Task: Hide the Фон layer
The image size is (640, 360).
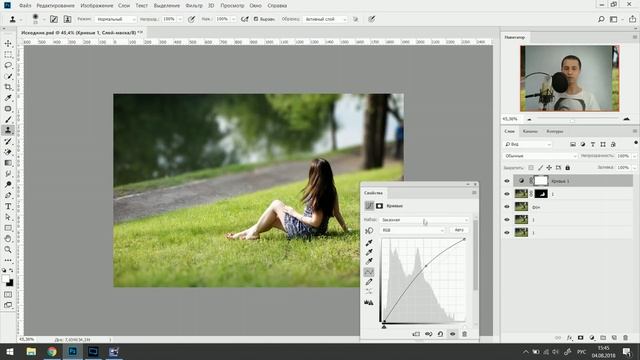Action: pyautogui.click(x=507, y=207)
